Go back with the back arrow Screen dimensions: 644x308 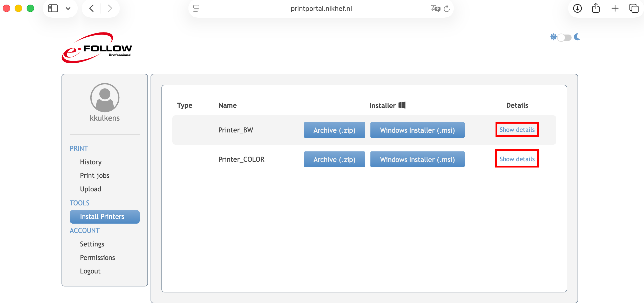(91, 9)
